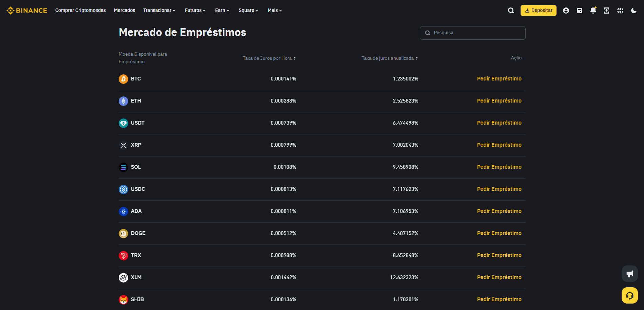This screenshot has height=310, width=644.
Task: Select the XRP annualized rate 7.002043%
Action: tap(406, 145)
